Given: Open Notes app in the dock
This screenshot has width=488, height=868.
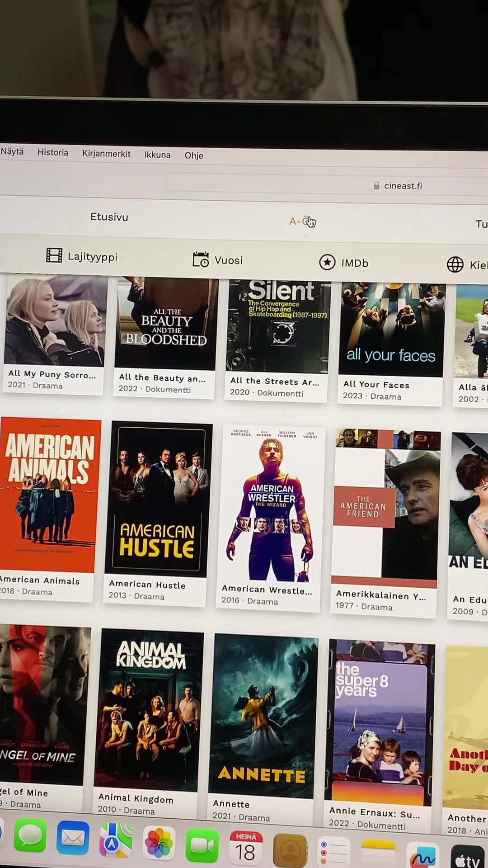Looking at the screenshot, I should pos(378,854).
